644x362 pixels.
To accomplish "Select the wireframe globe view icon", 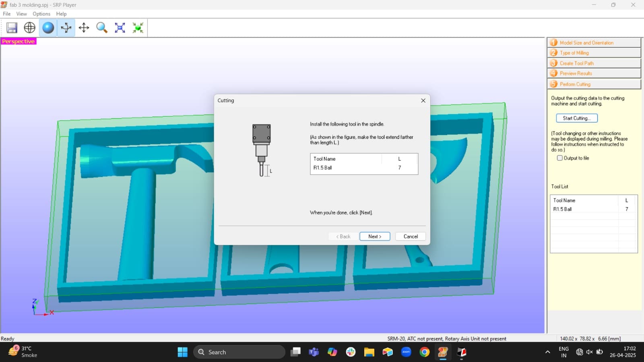I will (30, 28).
